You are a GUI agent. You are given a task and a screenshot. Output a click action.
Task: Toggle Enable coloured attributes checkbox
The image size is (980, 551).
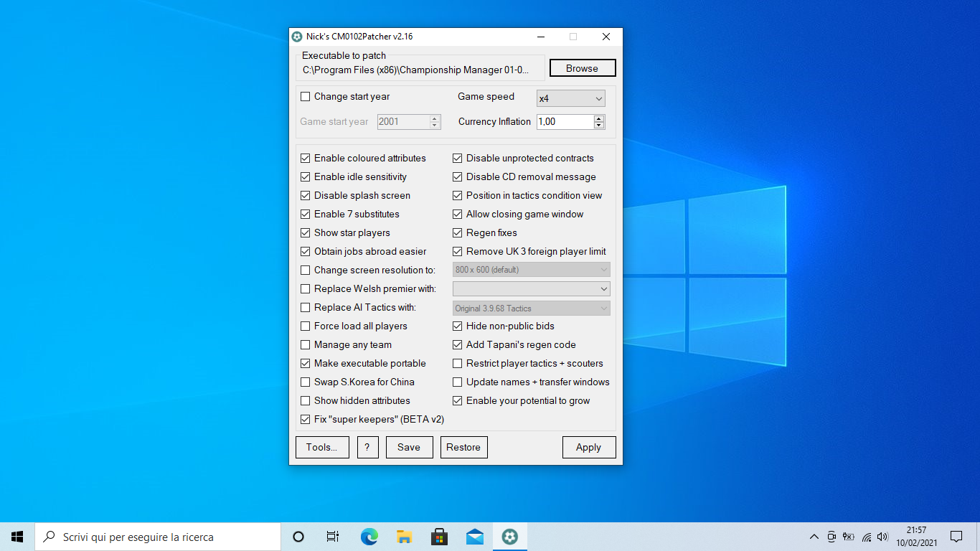pos(306,159)
